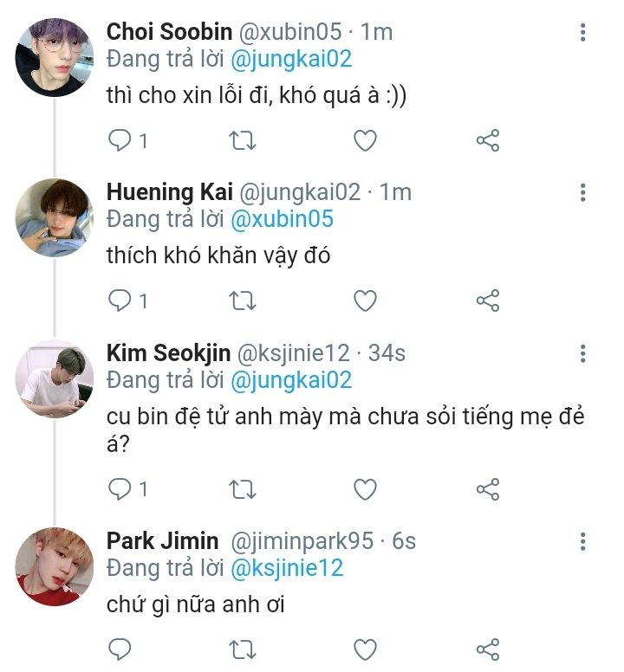Retweet Park Jimin's tweet
Image resolution: width=624 pixels, height=672 pixels.
(243, 649)
